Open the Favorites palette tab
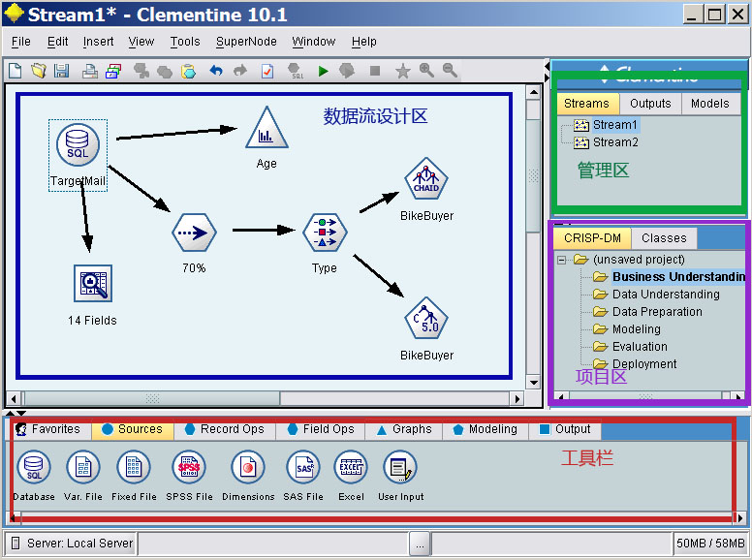 click(x=48, y=429)
